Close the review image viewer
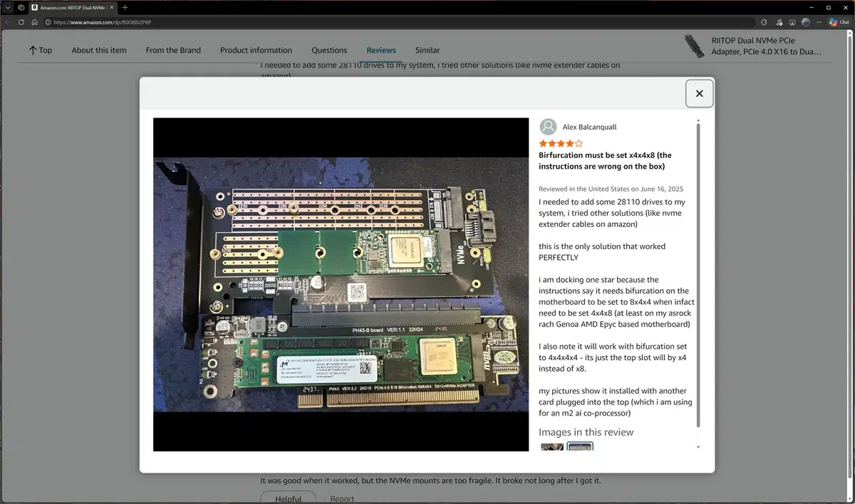The image size is (855, 504). 698,93
